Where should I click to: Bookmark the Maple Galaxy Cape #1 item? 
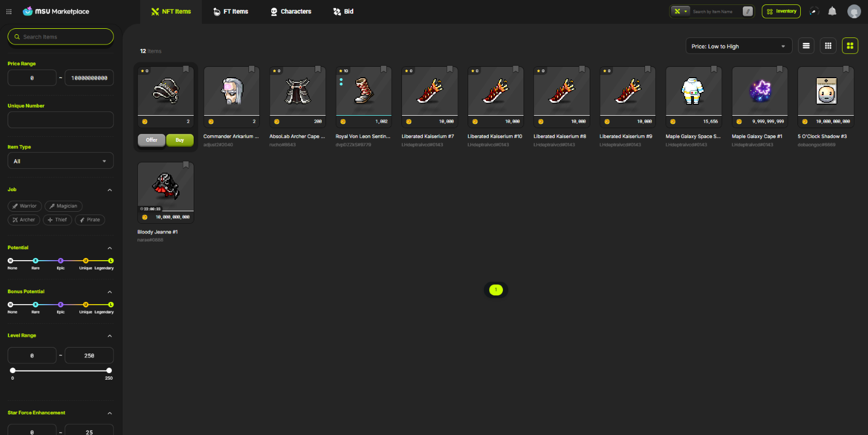click(x=780, y=70)
